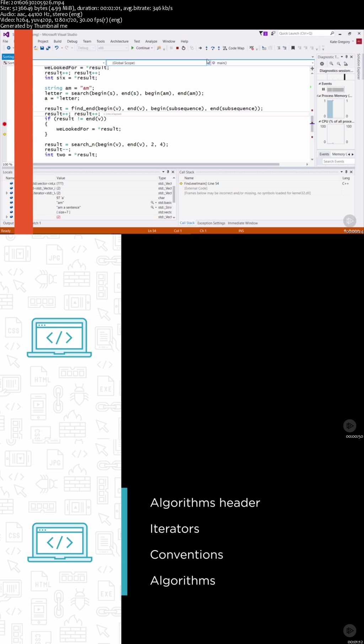Click the bookmark toolbar icon
This screenshot has height=644, width=364.
(x=293, y=48)
